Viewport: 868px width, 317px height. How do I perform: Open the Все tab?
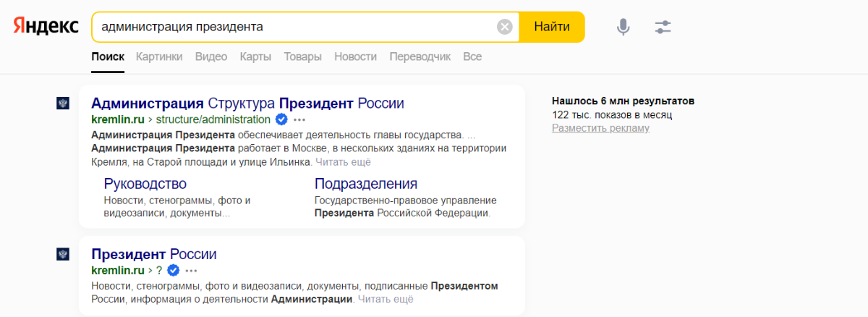coord(472,56)
